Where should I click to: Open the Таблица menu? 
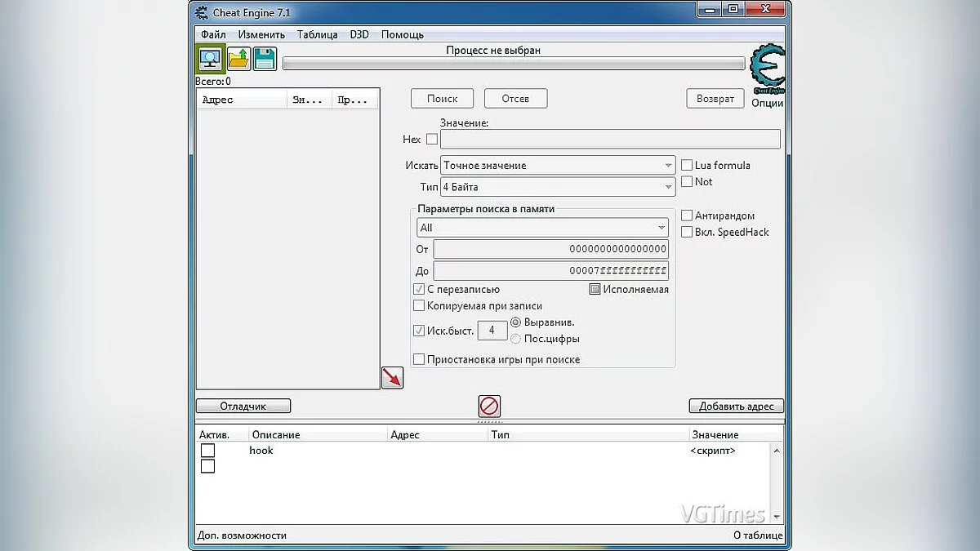(317, 35)
